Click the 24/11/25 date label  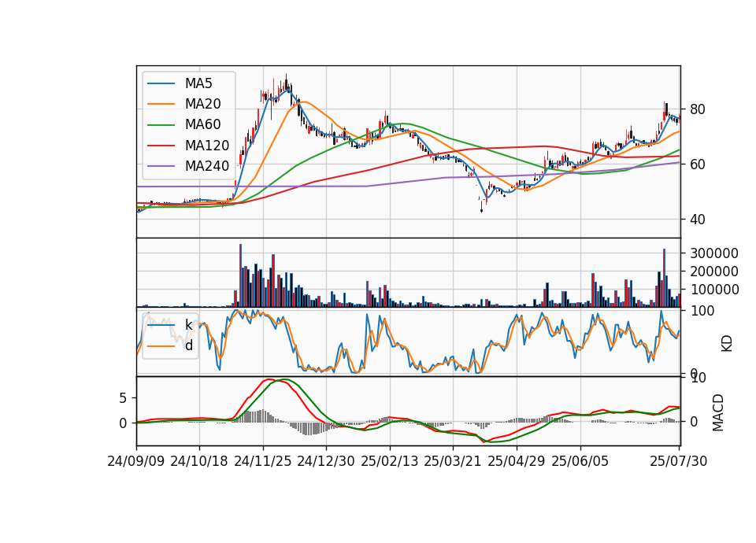pyautogui.click(x=263, y=461)
